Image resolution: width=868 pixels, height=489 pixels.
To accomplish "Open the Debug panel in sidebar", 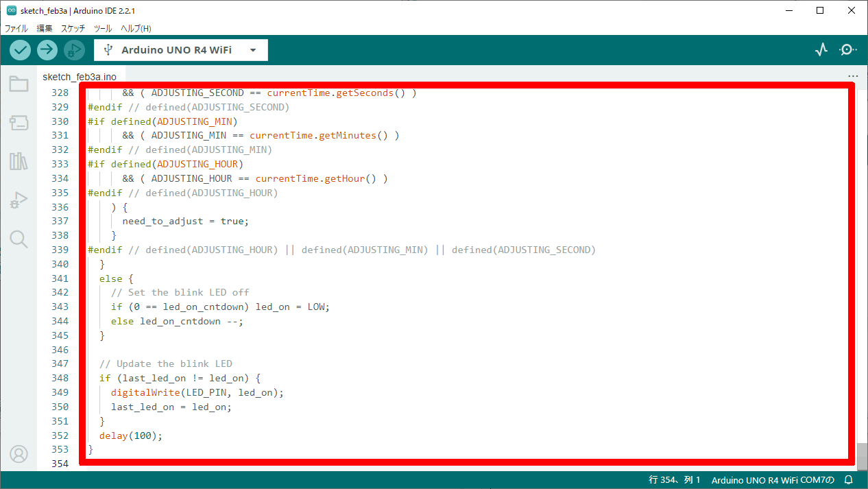I will pos(19,200).
